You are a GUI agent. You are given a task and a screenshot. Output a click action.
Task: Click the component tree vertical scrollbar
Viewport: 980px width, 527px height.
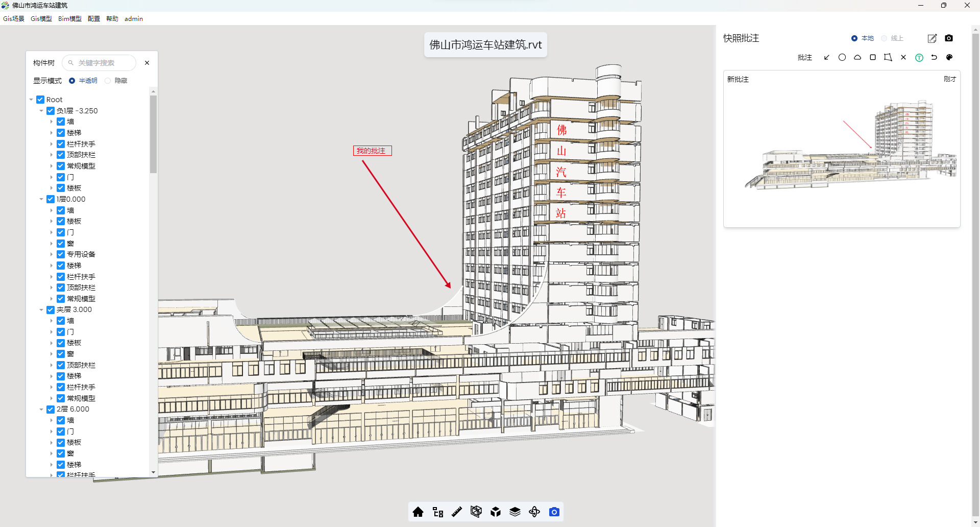tap(153, 134)
